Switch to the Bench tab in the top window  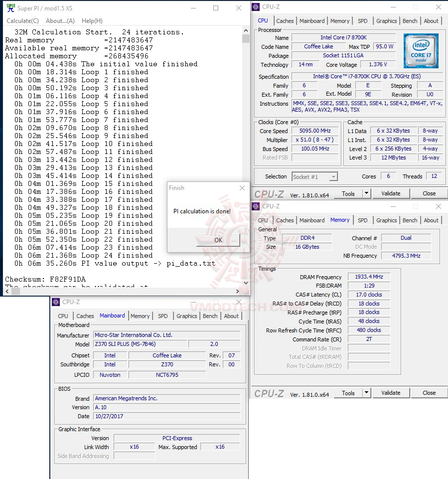click(x=410, y=20)
